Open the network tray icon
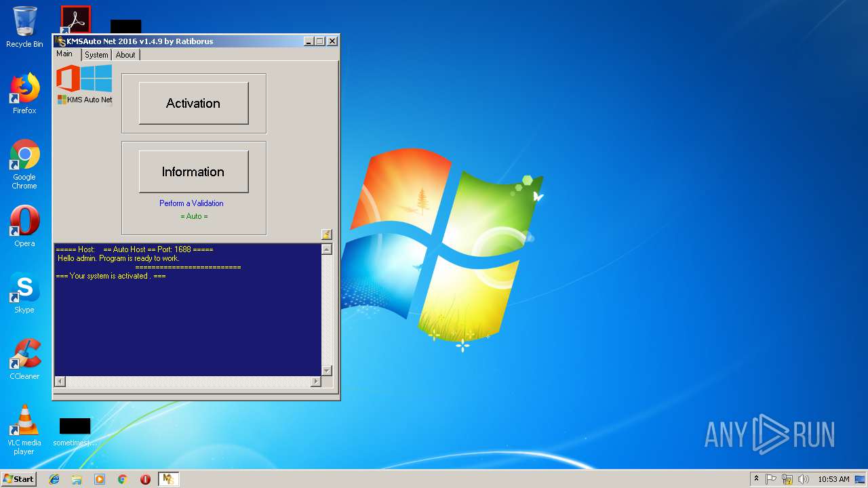Viewport: 868px width, 488px height. pos(787,479)
